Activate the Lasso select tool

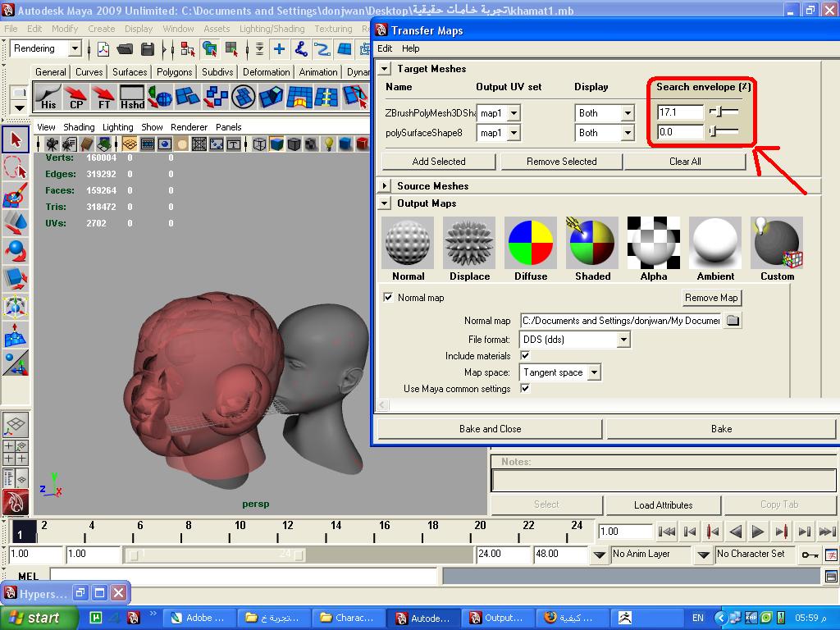click(16, 167)
